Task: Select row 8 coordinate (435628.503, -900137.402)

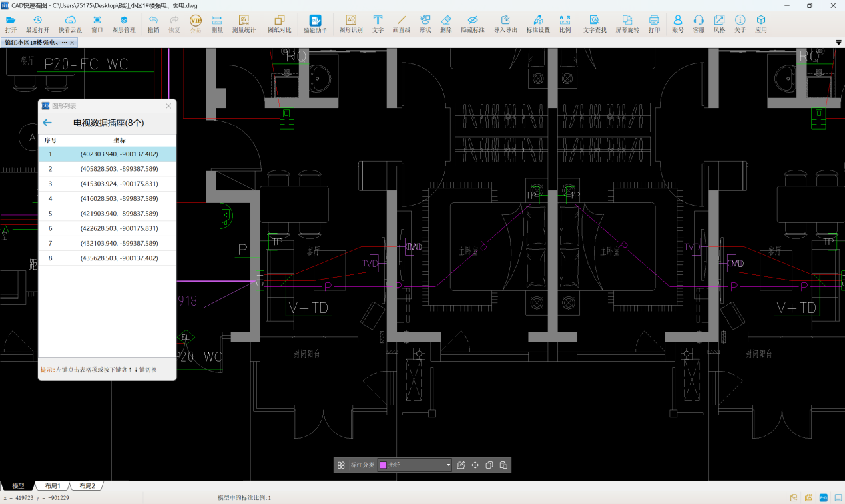Action: coord(107,258)
